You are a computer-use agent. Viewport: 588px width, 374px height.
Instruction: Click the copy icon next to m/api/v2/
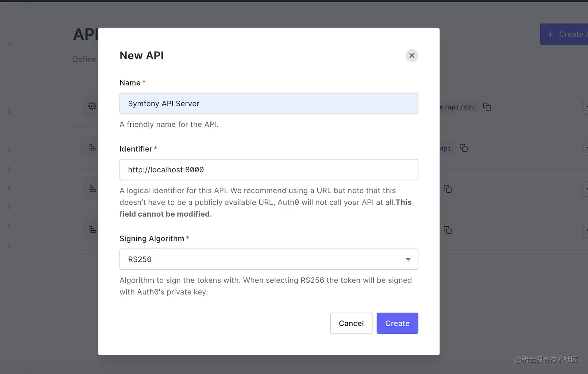click(487, 107)
